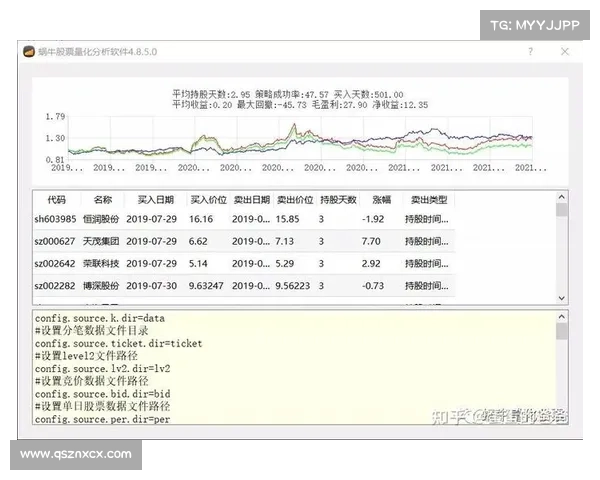Click change value -1.92
Screen dimensions: 600x480
click(373, 219)
